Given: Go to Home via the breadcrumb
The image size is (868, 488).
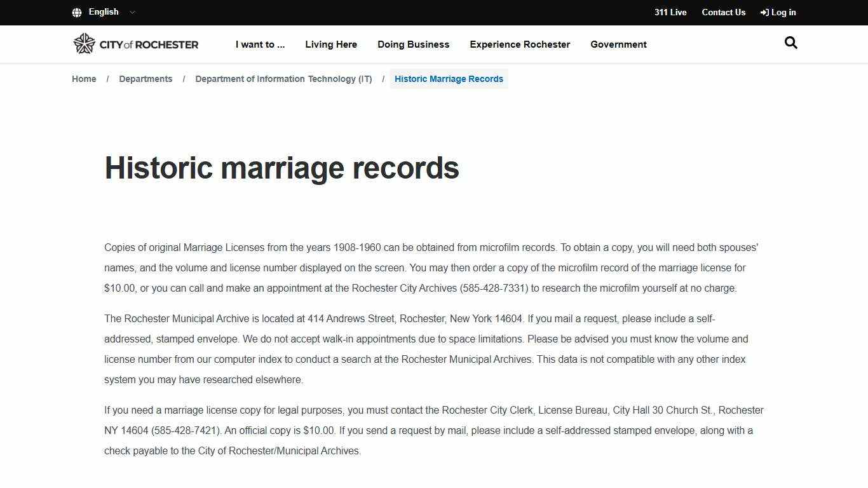Looking at the screenshot, I should (x=84, y=78).
